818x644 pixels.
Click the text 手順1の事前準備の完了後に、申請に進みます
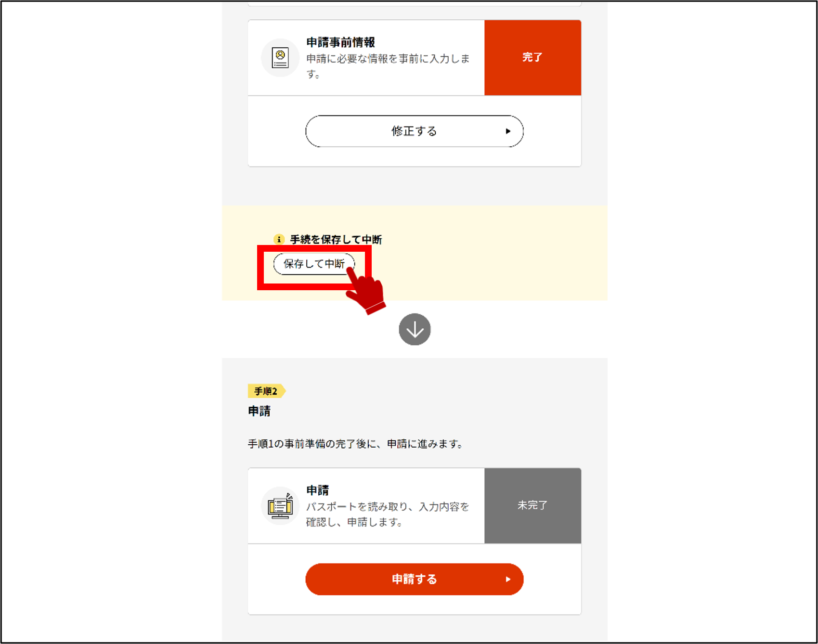tap(355, 444)
